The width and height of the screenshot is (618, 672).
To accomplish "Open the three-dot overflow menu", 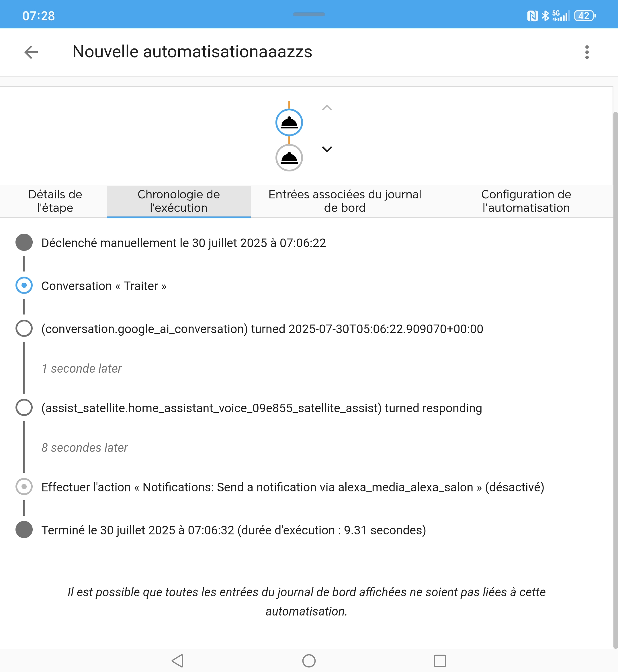I will 586,52.
